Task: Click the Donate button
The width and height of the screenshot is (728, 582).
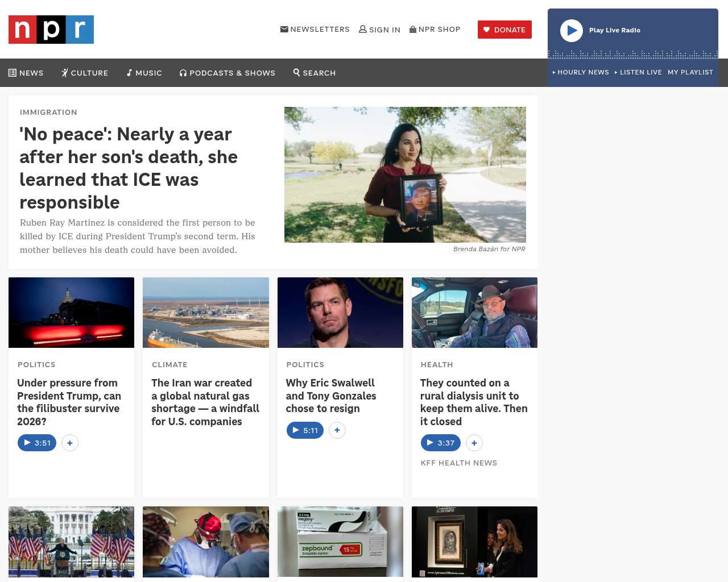Action: [504, 30]
